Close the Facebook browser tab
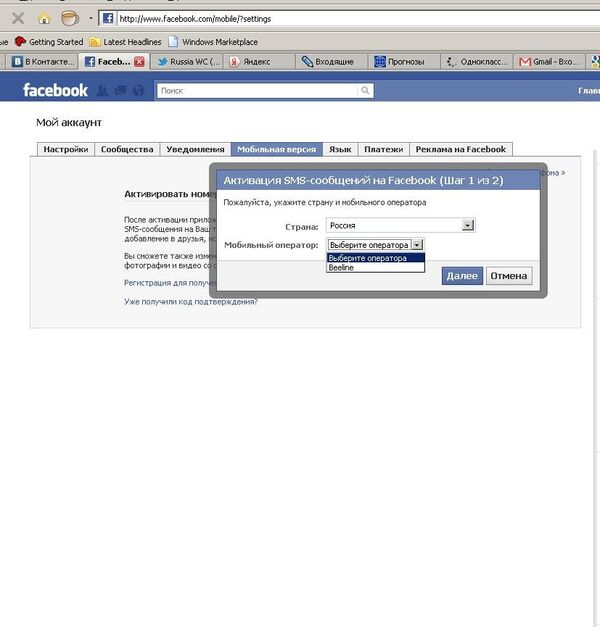Viewport: 600px width, 627px height. [x=139, y=62]
